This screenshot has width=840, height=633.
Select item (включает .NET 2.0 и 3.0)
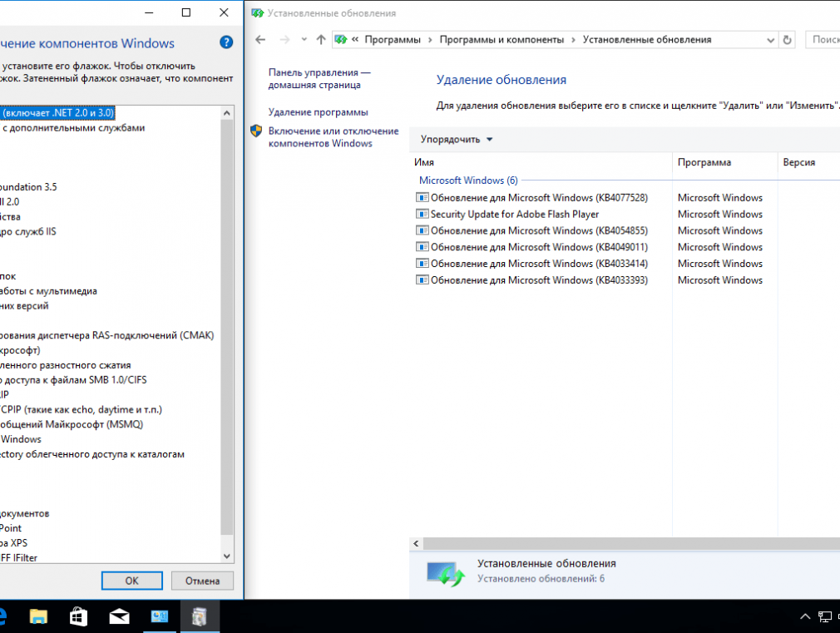point(58,113)
